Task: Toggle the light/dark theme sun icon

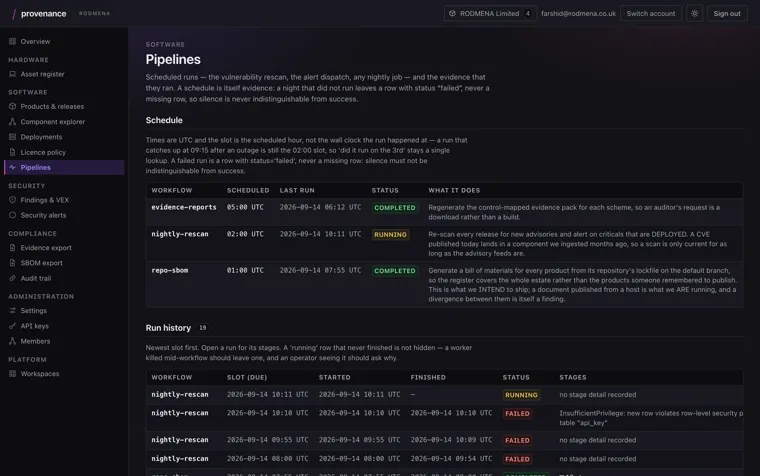Action: pyautogui.click(x=695, y=14)
